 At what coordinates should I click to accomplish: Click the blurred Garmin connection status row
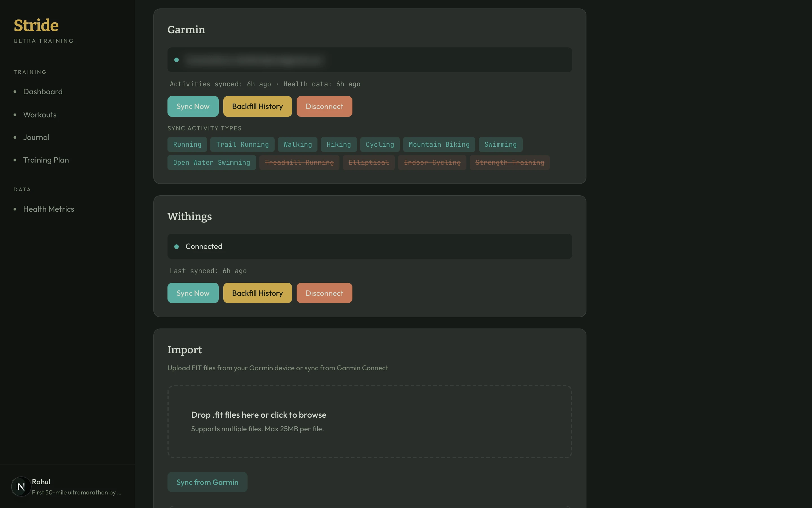(x=370, y=60)
